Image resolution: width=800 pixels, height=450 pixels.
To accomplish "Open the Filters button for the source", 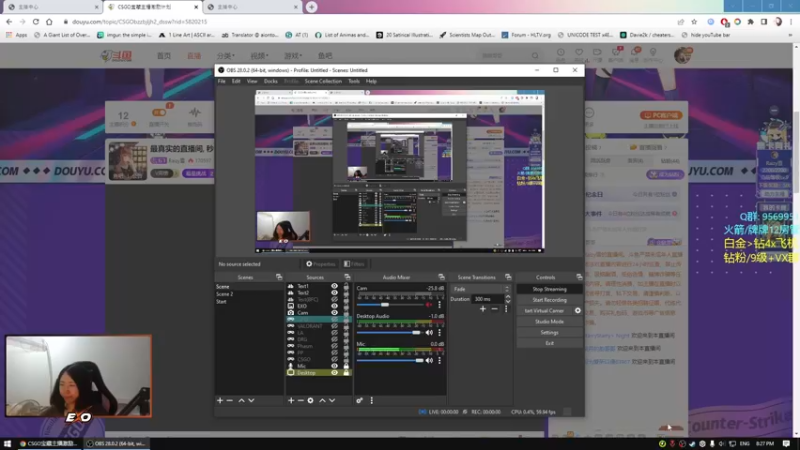I will coord(355,264).
